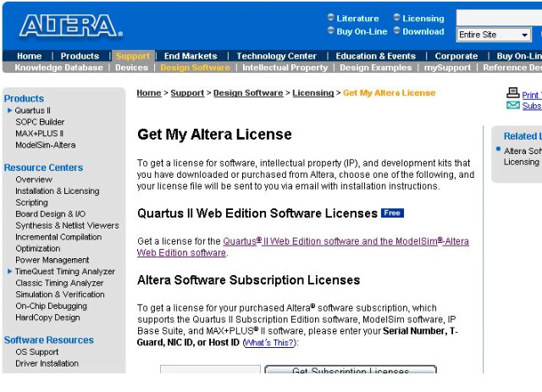542x392 pixels.
Task: Click the Literature header link
Action: [x=357, y=19]
